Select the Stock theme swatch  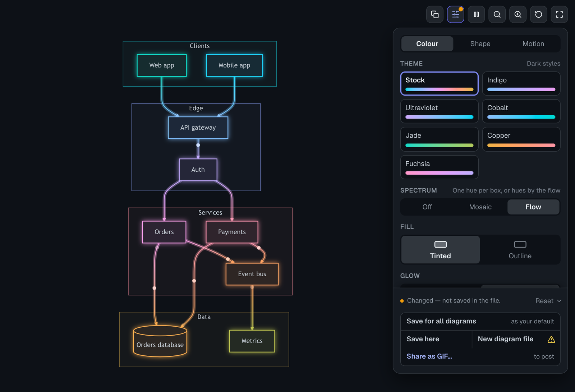click(440, 84)
